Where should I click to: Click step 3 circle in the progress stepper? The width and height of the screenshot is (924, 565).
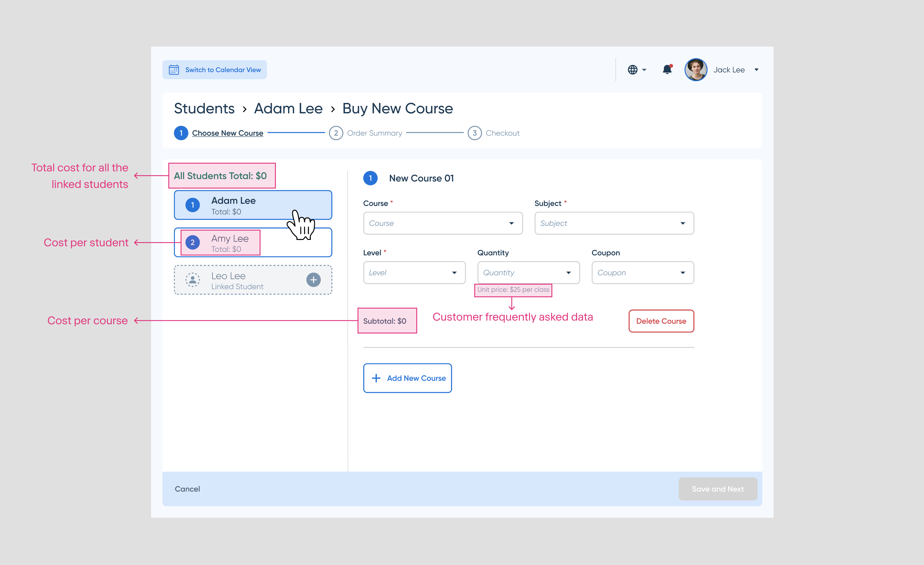click(x=475, y=133)
